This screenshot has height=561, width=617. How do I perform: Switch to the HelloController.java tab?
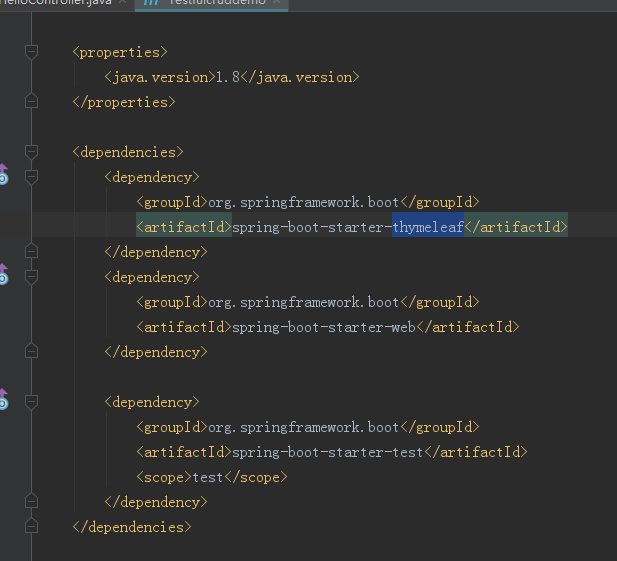[63, 3]
